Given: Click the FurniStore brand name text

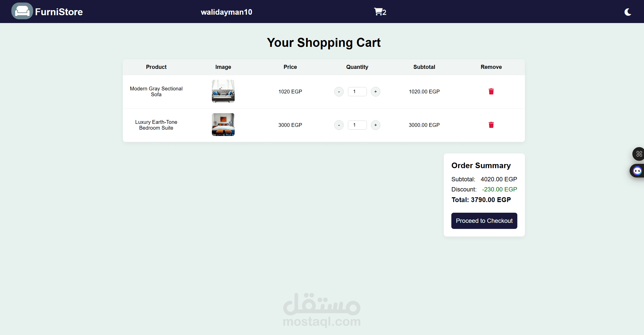Looking at the screenshot, I should click(x=59, y=12).
